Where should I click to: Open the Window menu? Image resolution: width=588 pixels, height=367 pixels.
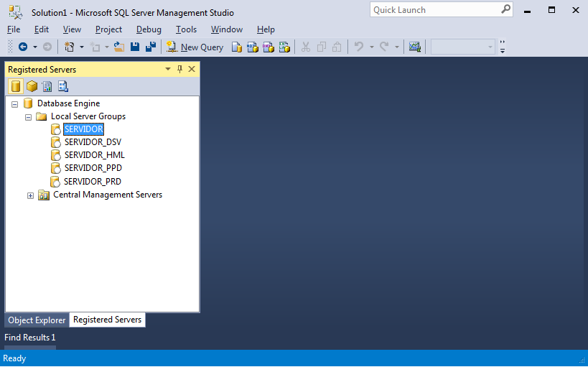pos(226,29)
